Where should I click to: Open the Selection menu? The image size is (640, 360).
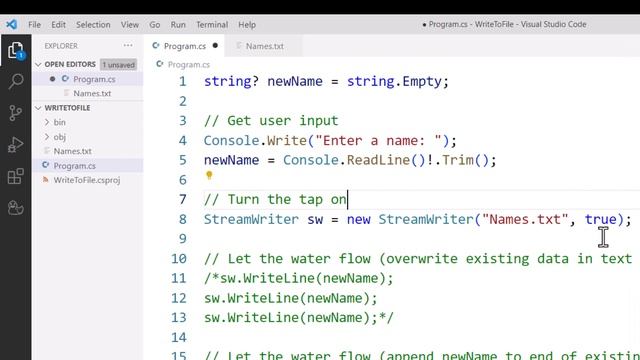93,24
